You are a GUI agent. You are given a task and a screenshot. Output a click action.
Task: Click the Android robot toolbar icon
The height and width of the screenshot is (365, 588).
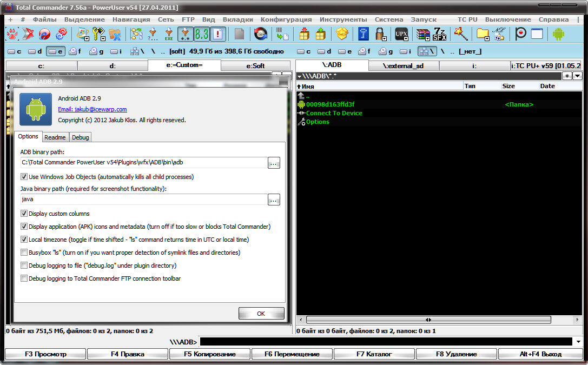pyautogui.click(x=558, y=34)
